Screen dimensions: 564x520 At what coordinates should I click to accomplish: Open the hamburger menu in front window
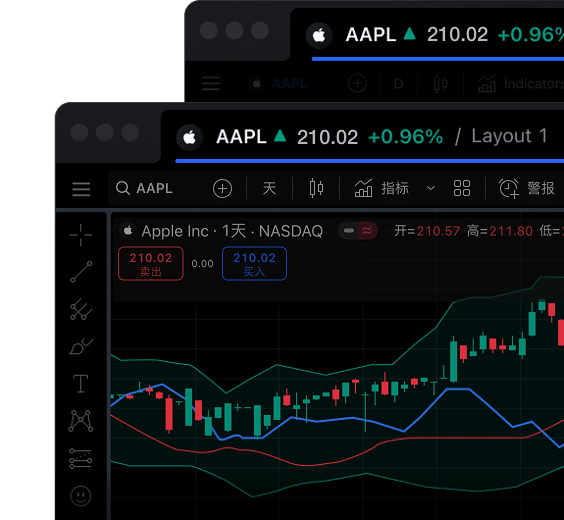[x=81, y=189]
